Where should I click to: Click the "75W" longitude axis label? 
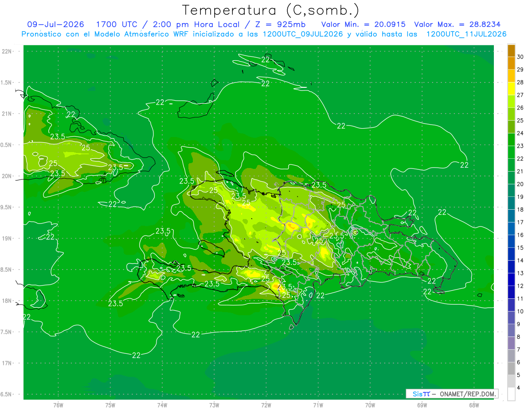[x=110, y=405]
